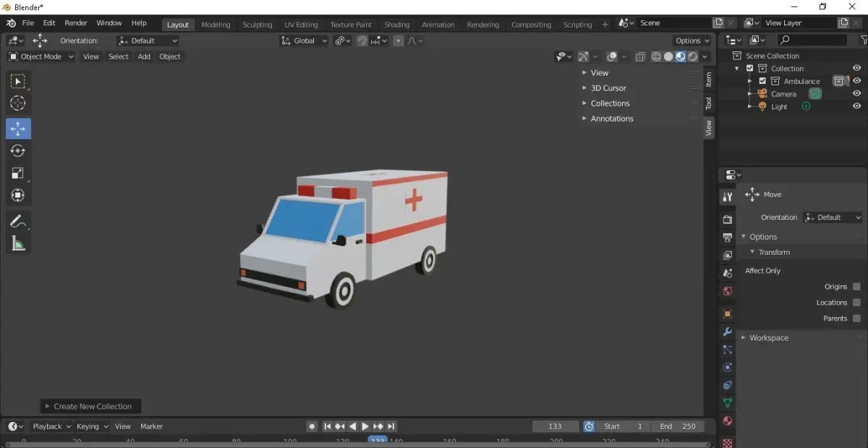
Task: Open the Keying popover
Action: point(92,426)
